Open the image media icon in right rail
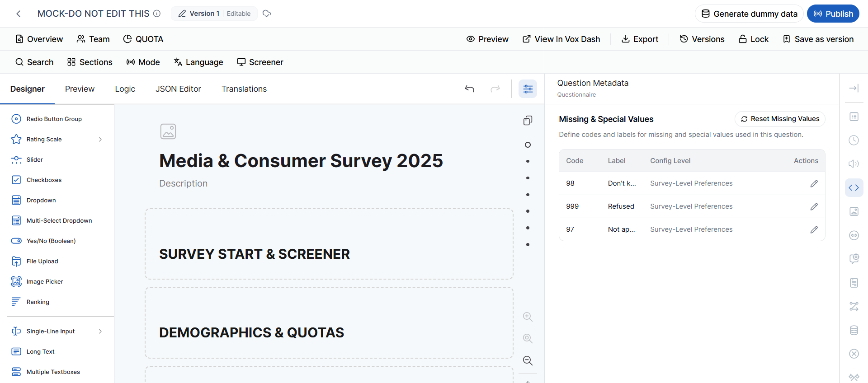 854,211
